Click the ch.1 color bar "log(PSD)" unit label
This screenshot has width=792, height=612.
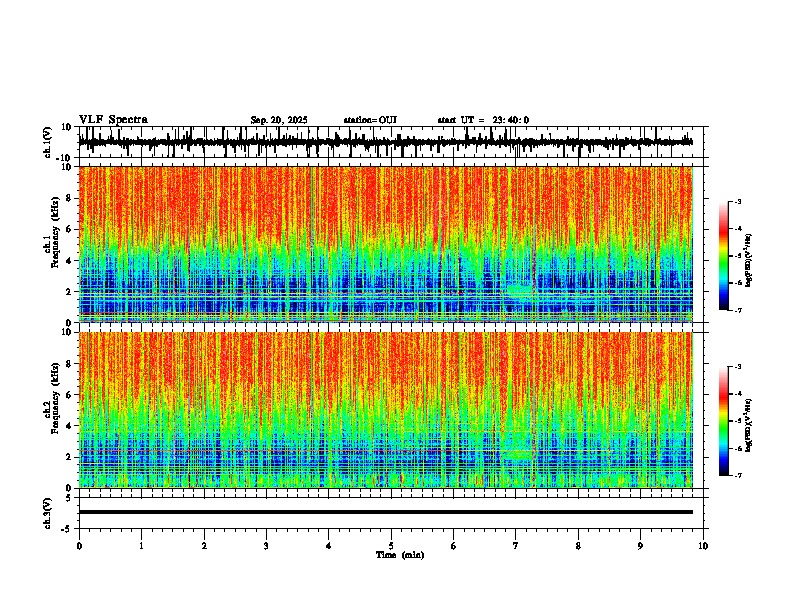pyautogui.click(x=748, y=260)
